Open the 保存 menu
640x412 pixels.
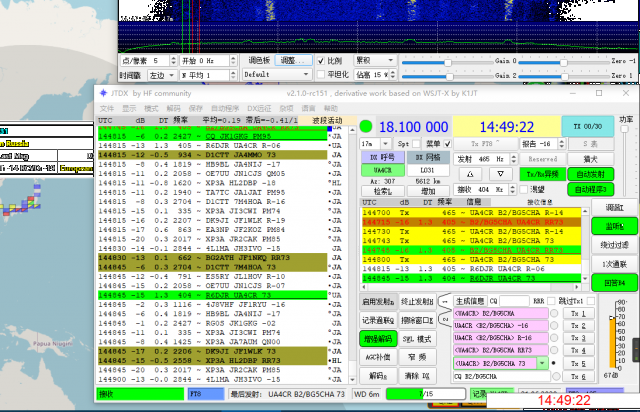196,108
